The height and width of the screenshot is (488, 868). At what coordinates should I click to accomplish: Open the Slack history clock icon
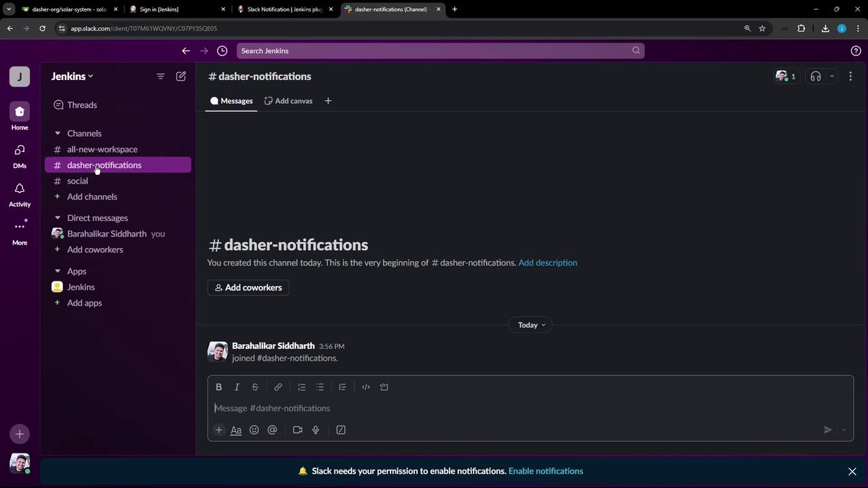point(222,51)
